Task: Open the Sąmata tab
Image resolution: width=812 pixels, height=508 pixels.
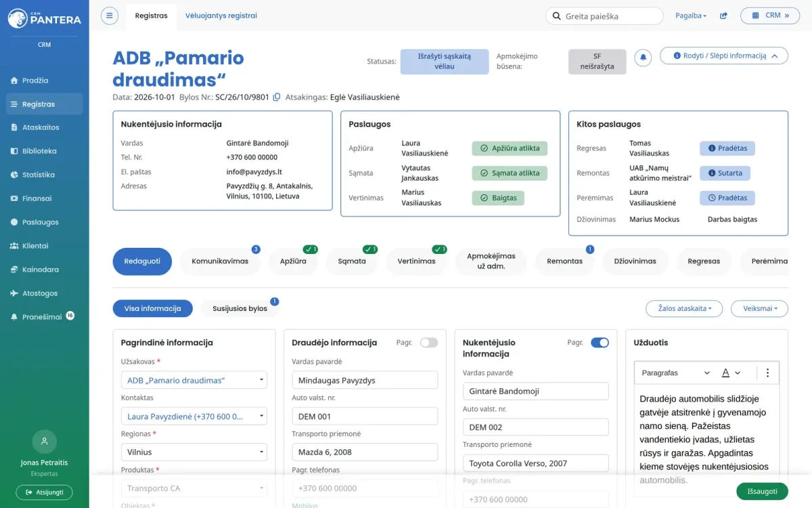Action: 352,261
